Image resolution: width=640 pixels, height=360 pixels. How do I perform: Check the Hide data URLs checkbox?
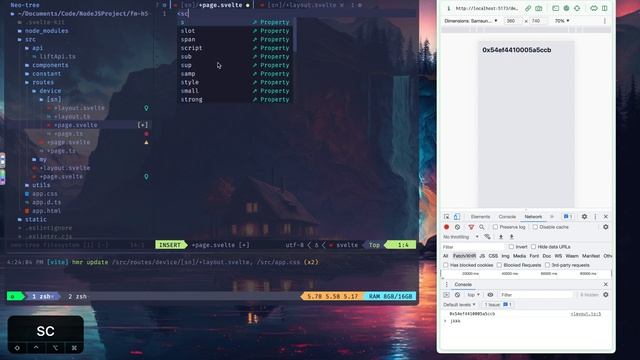point(533,247)
